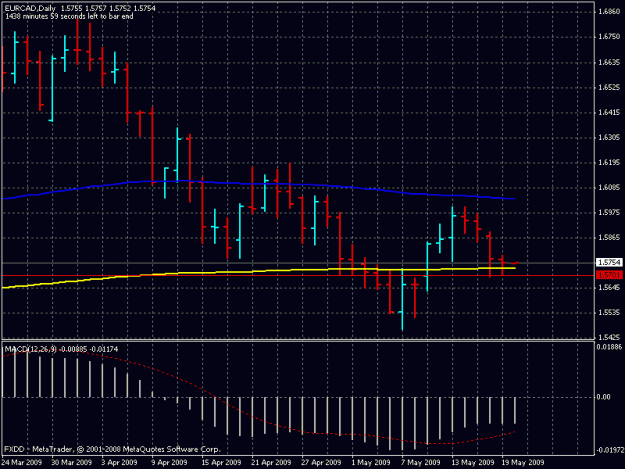The image size is (625, 469).
Task: Click the 24 Mar 2009 date label
Action: pyautogui.click(x=22, y=463)
